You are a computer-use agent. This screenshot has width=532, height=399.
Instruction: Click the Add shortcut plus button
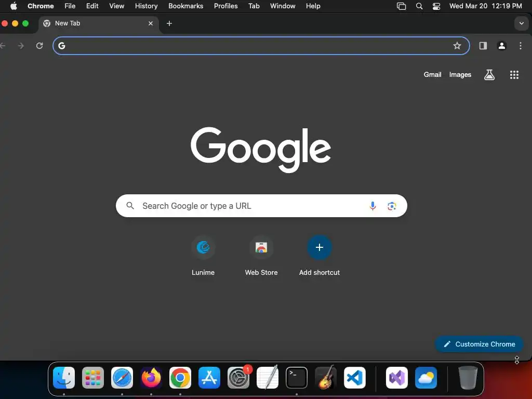point(320,247)
